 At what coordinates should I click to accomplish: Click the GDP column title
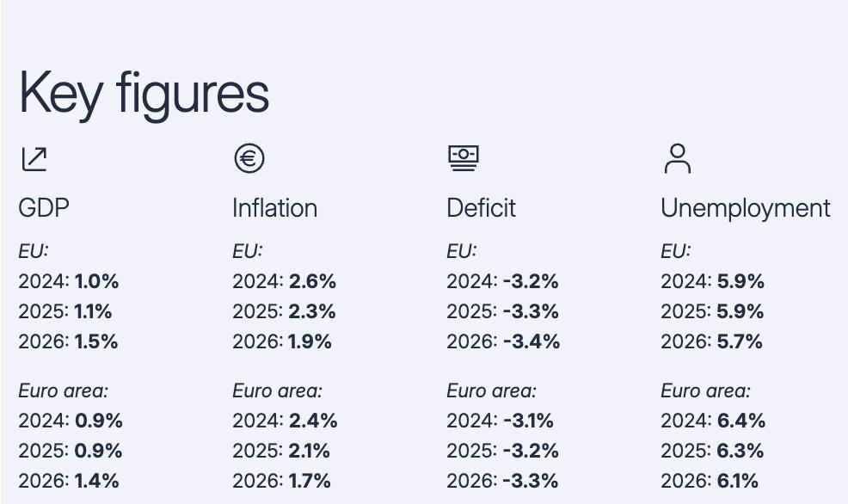coord(44,208)
